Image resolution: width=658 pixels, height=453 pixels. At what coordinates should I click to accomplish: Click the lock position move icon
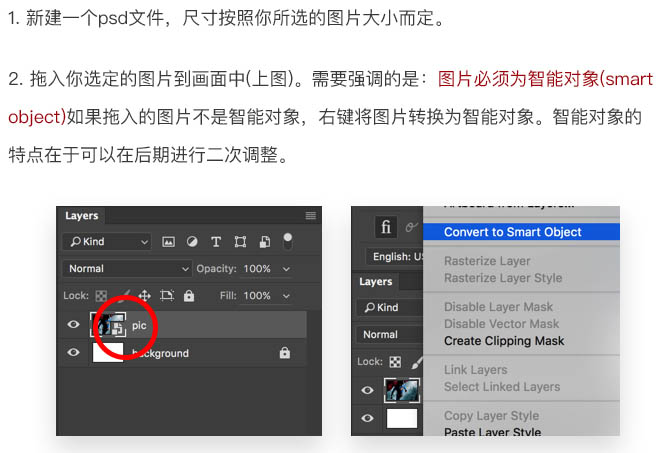144,296
